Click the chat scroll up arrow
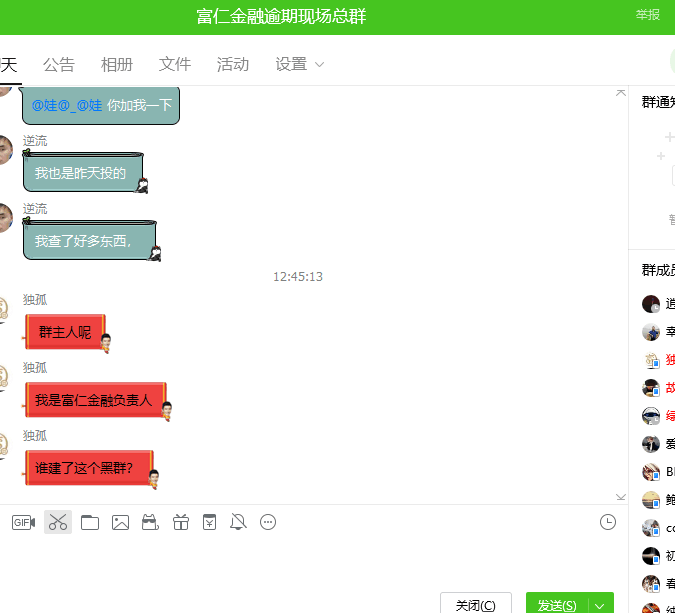 click(620, 93)
